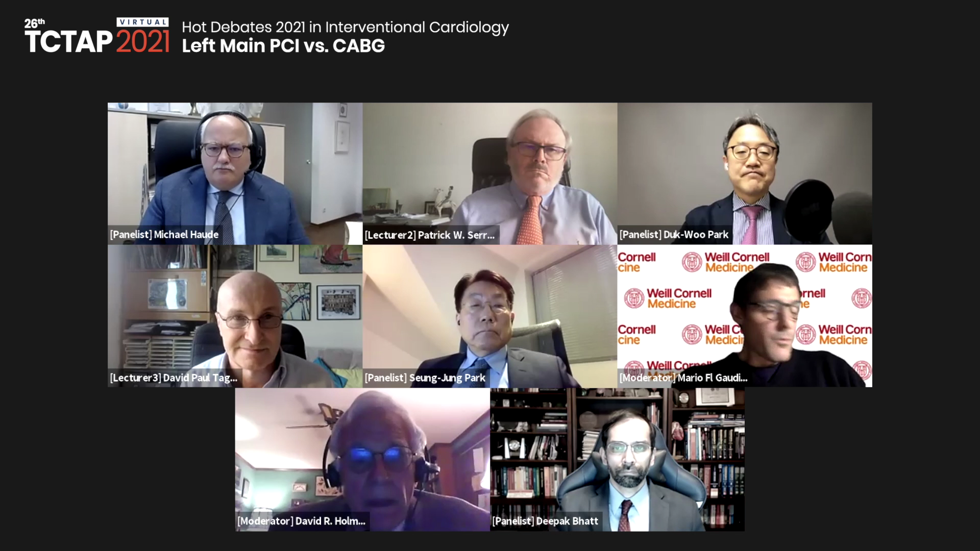980x551 pixels.
Task: Click 'Hot Debates 2021 in Interventional Cardiology' heading
Action: [346, 27]
